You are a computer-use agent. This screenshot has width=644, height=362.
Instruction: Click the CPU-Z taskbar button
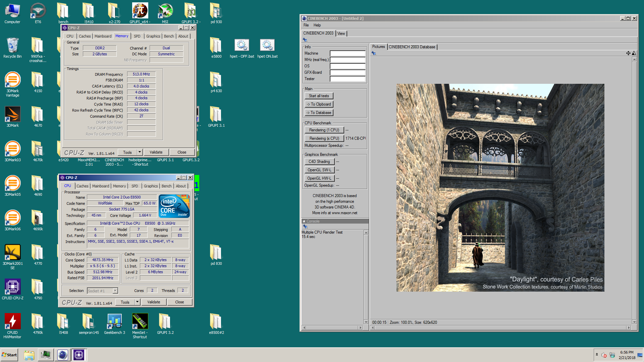[x=79, y=355]
